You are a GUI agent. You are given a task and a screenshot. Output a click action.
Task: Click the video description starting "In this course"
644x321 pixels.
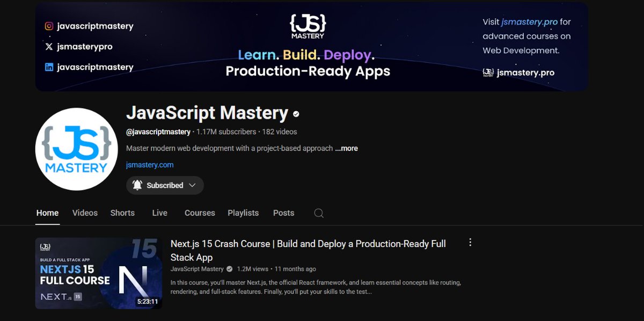click(x=316, y=287)
